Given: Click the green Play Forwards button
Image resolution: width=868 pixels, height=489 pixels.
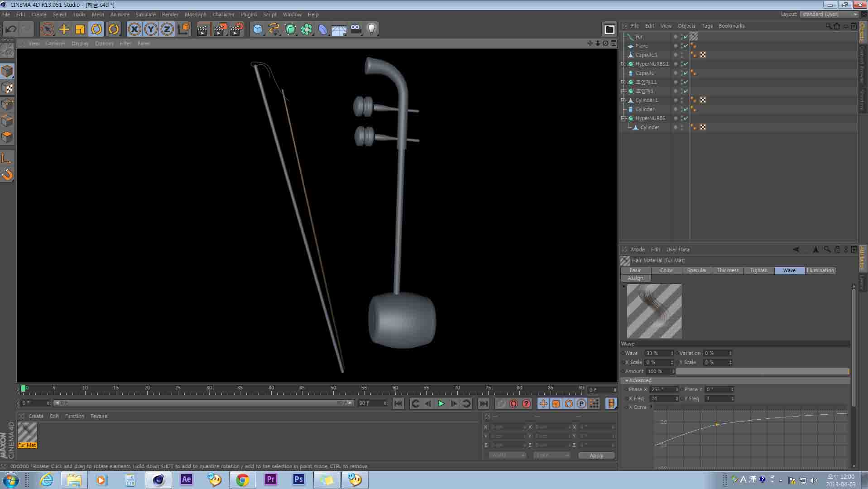Looking at the screenshot, I should (x=441, y=403).
